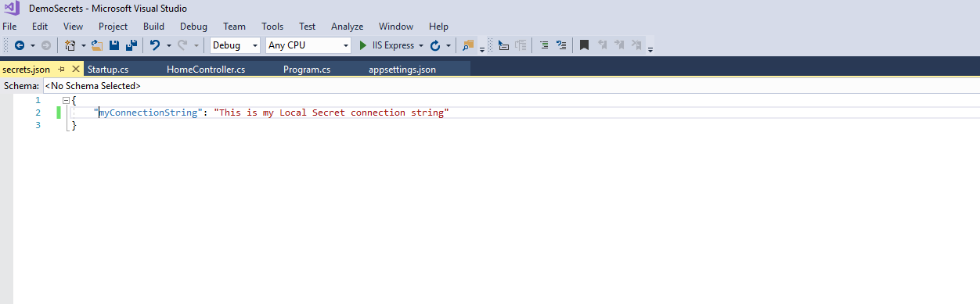Click the Find in Files icon

coord(469,45)
